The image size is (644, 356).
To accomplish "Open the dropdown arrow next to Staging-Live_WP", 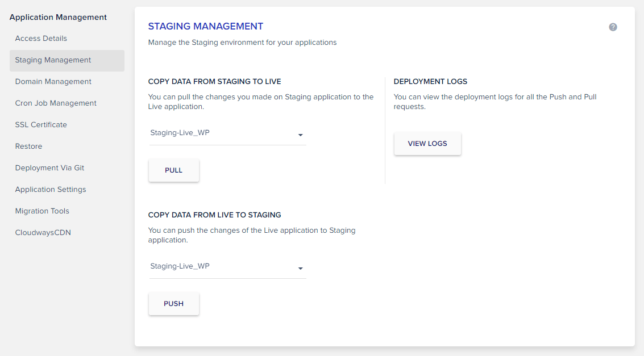I will (300, 135).
